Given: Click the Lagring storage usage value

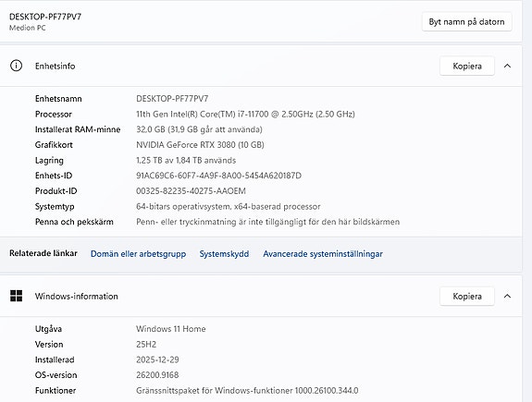Looking at the screenshot, I should [186, 160].
